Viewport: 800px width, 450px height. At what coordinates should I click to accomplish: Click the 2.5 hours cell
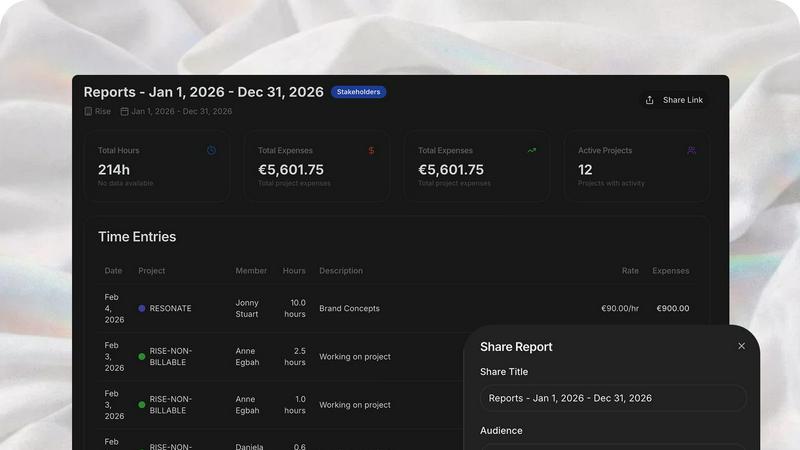tap(295, 357)
